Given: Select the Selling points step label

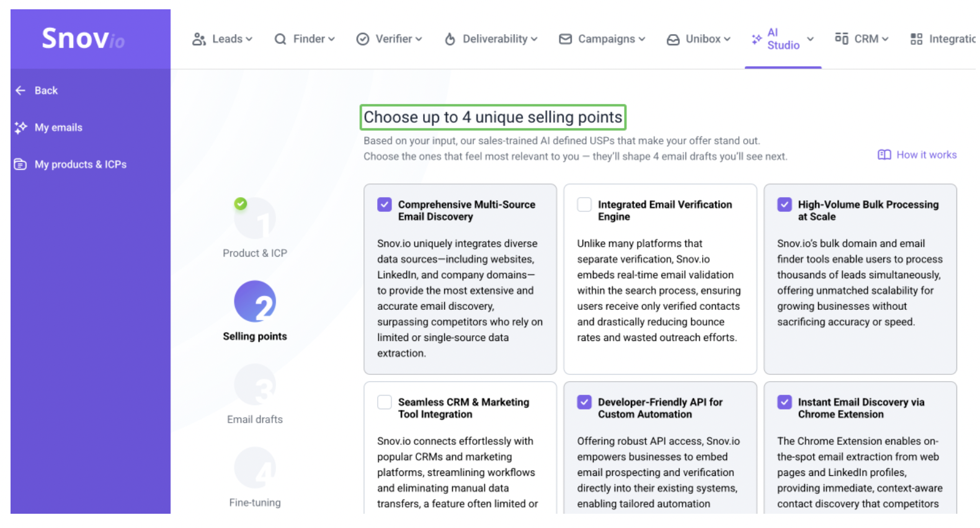Looking at the screenshot, I should 255,337.
